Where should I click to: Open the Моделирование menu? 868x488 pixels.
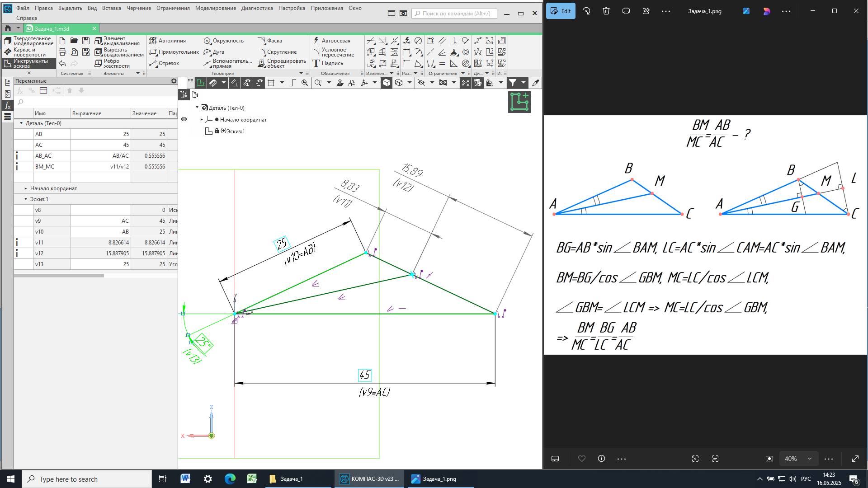point(215,8)
